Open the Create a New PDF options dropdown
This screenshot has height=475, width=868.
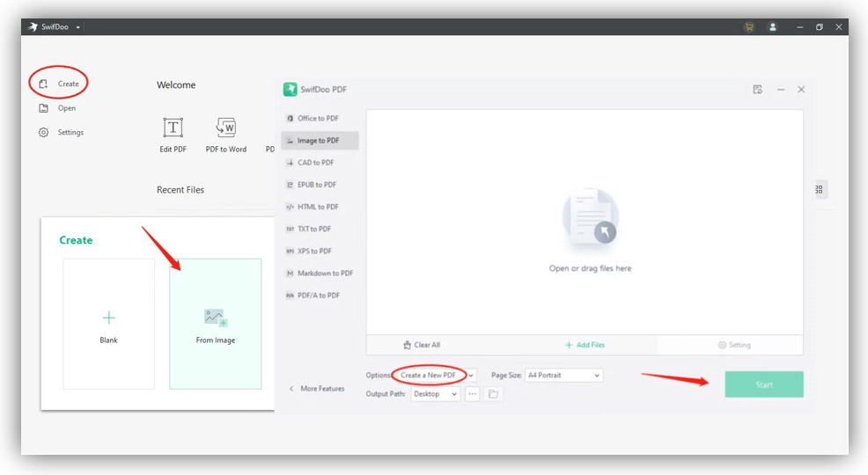437,375
